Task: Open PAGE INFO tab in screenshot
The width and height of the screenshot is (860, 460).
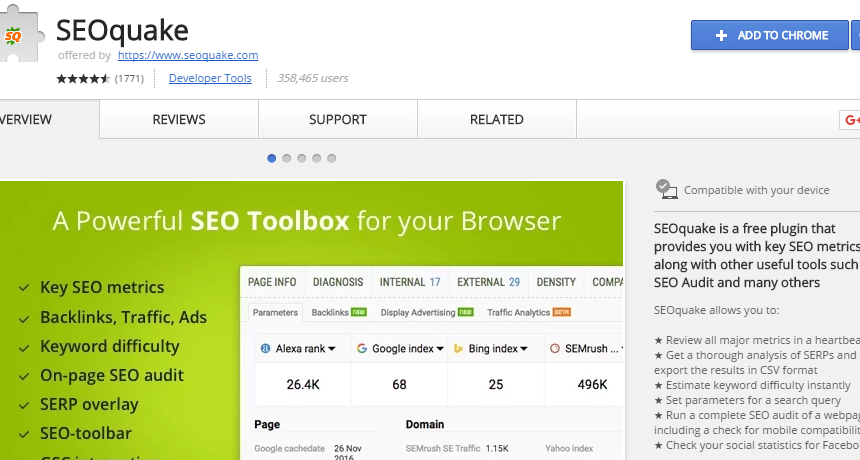Action: pos(272,282)
